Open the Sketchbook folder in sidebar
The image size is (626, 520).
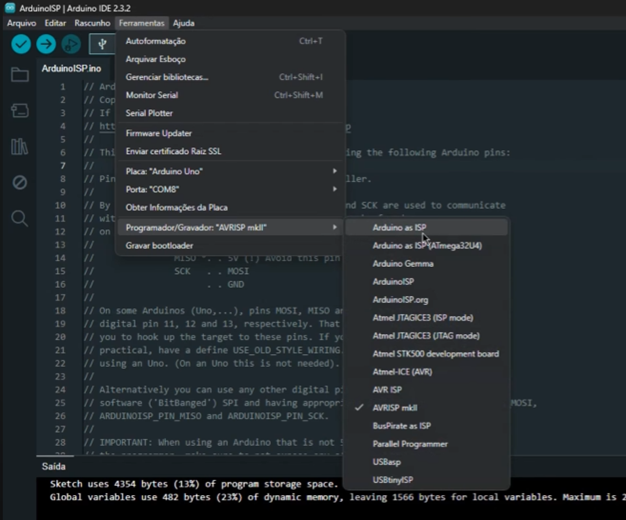[19, 75]
